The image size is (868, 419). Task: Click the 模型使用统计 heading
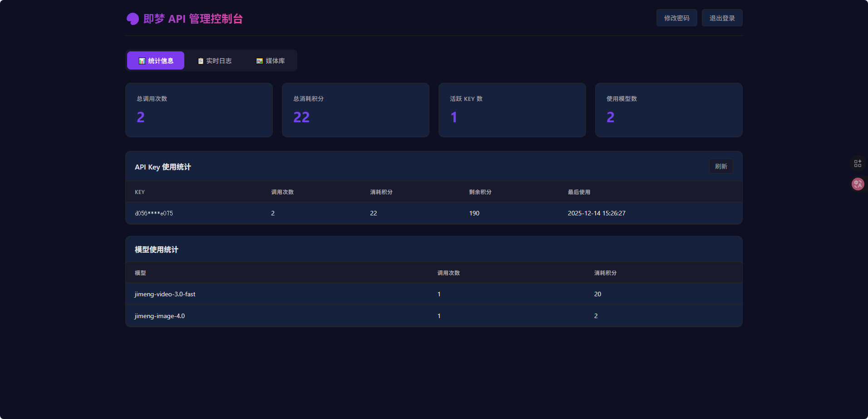[x=156, y=249]
